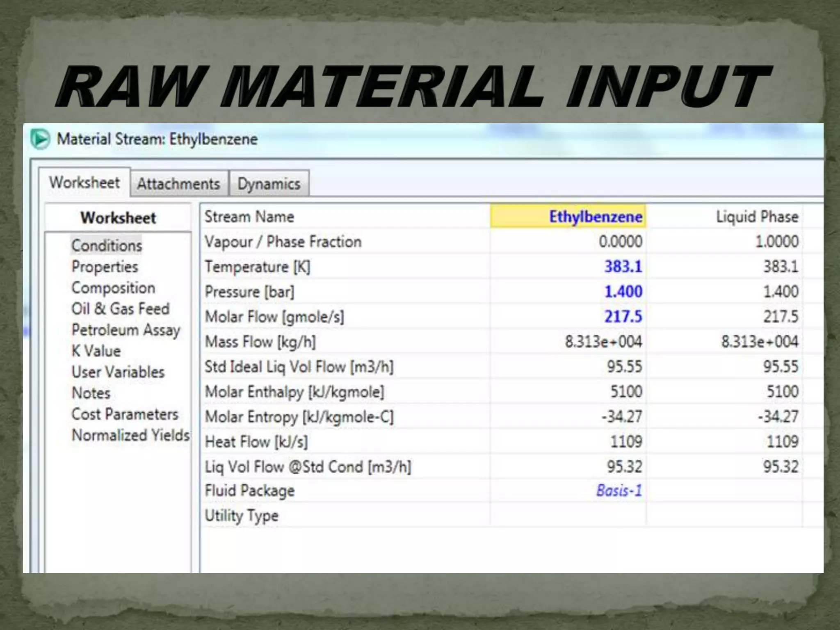
Task: Click the green HYSYS stream window icon
Action: [x=40, y=139]
